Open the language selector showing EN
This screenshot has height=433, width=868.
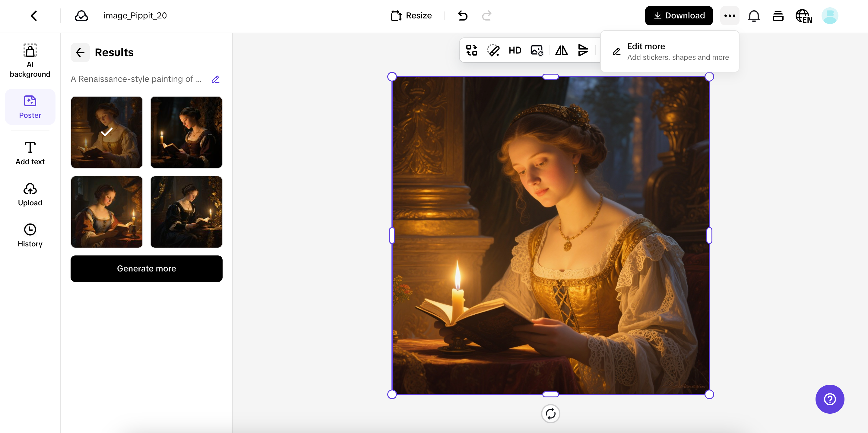(x=804, y=15)
